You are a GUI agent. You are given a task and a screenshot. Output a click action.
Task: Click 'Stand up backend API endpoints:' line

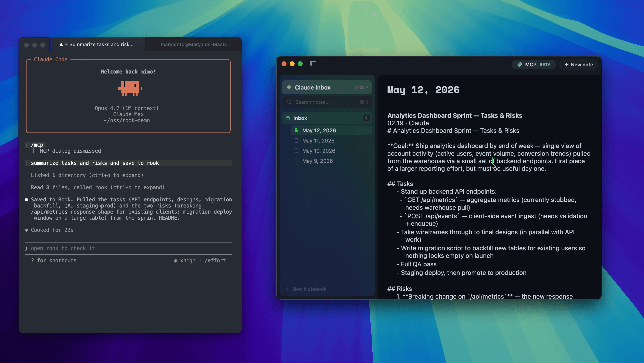447,192
